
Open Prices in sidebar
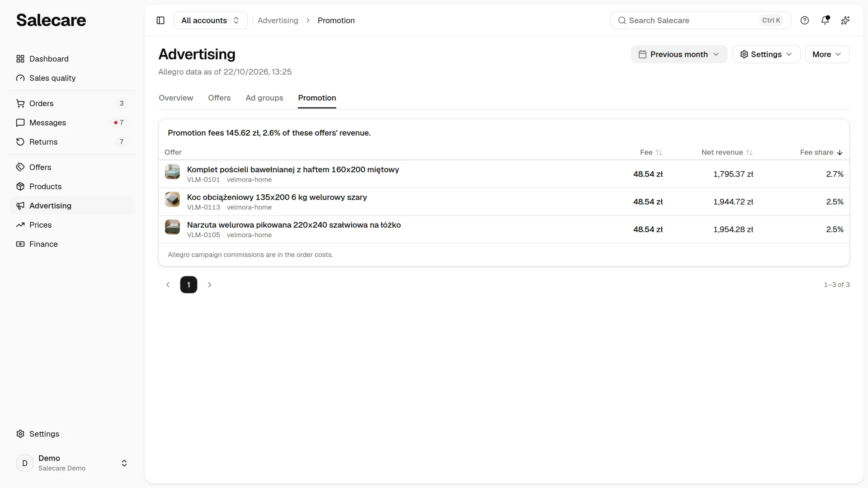(72, 225)
